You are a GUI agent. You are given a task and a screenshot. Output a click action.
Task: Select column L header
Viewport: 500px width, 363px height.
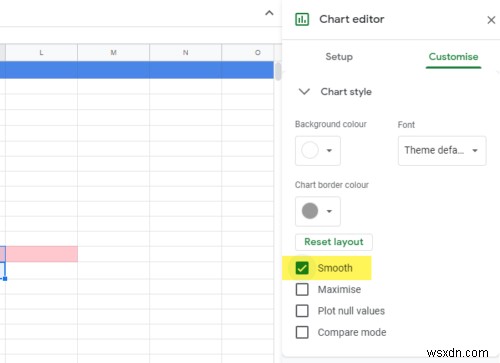[x=41, y=53]
